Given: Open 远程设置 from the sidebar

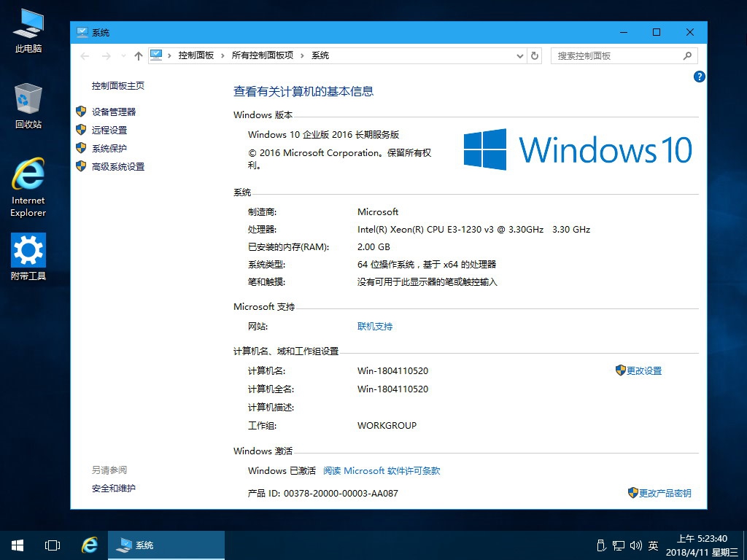Looking at the screenshot, I should 109,130.
